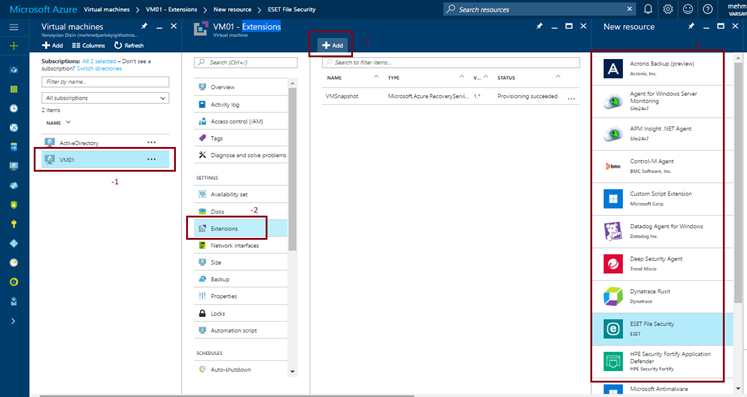Select HPE Security Fortify Application Defender

pos(662,361)
